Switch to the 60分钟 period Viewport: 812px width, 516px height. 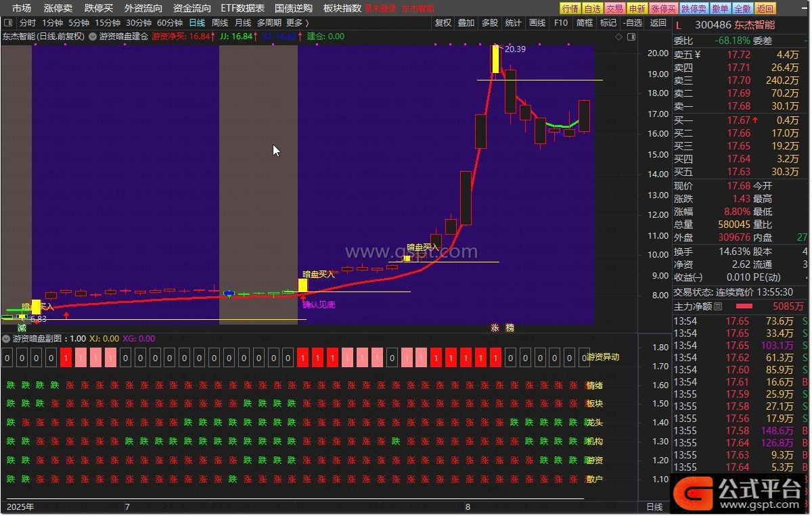tap(169, 22)
